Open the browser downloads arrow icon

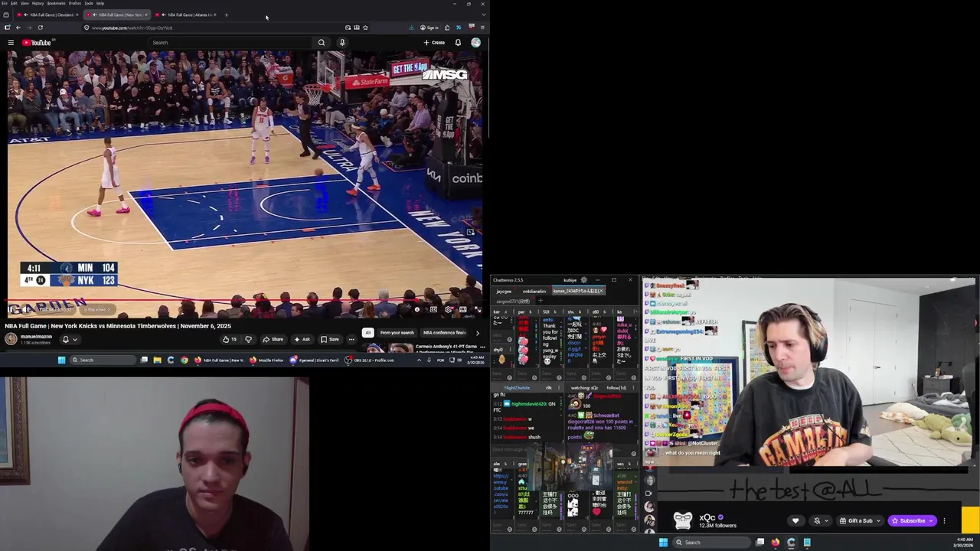(x=411, y=28)
